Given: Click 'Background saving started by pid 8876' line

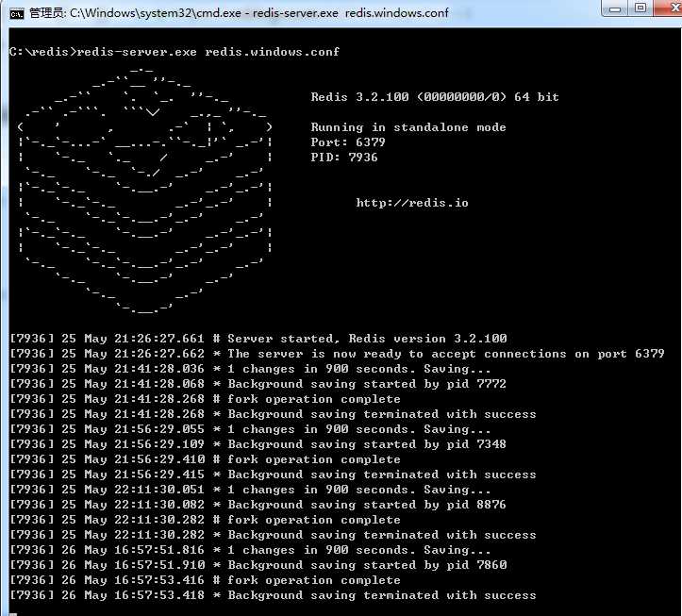Looking at the screenshot, I should point(258,505).
